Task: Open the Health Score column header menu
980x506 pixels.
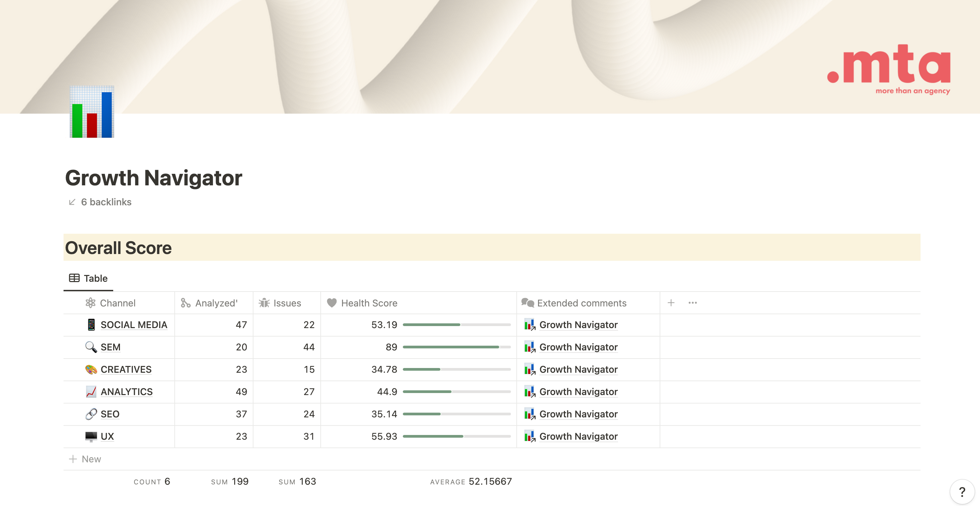Action: click(369, 303)
